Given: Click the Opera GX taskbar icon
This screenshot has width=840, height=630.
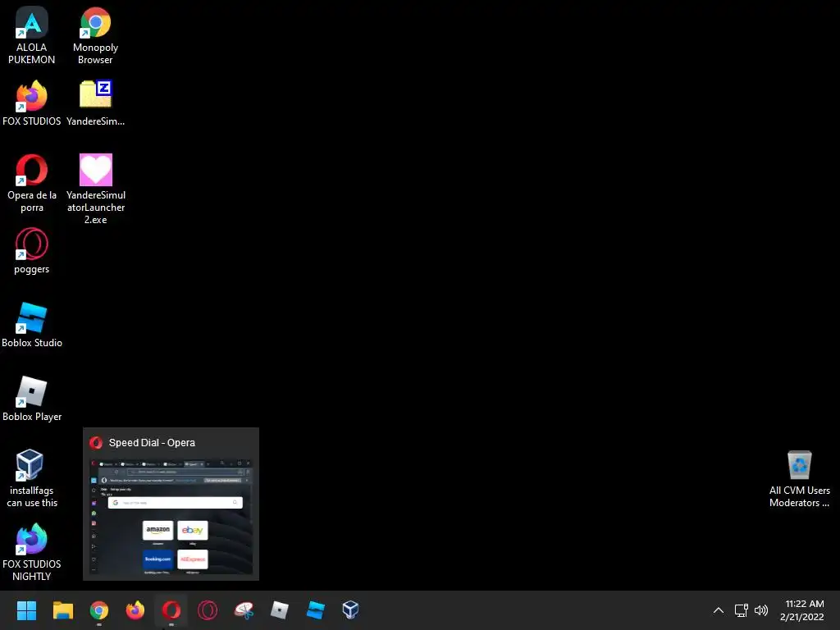Looking at the screenshot, I should [x=208, y=610].
